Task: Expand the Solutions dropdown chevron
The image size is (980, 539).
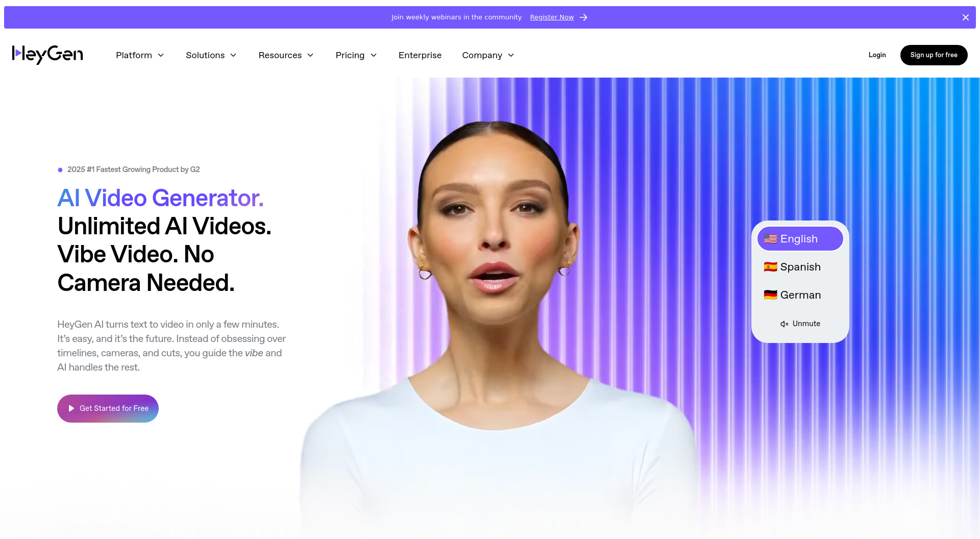Action: coord(233,55)
